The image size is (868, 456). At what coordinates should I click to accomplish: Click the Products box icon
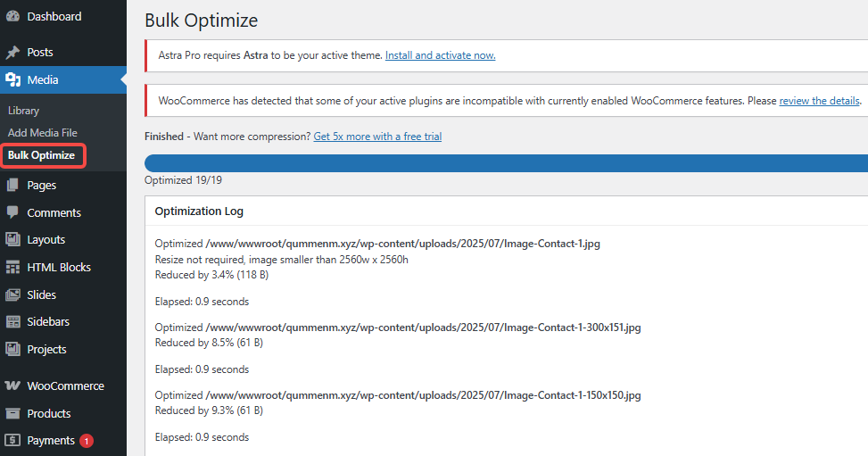[x=13, y=414]
